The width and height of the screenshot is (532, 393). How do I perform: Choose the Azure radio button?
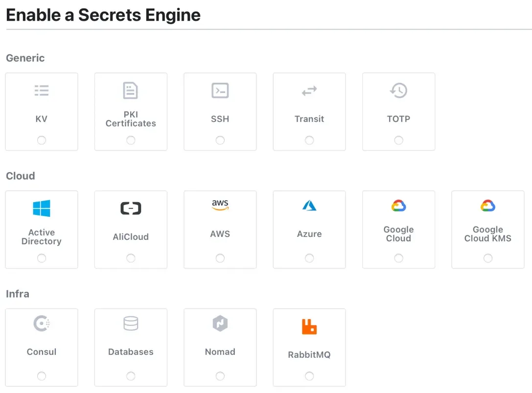pyautogui.click(x=309, y=258)
